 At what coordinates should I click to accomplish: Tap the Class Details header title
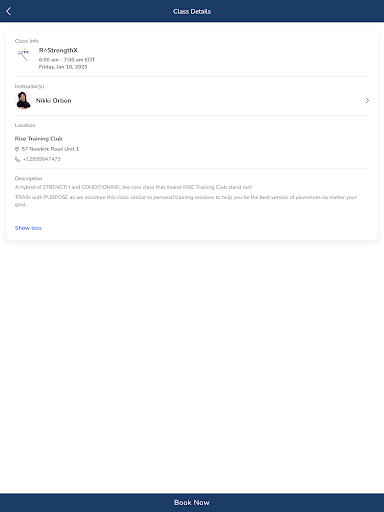[x=192, y=11]
